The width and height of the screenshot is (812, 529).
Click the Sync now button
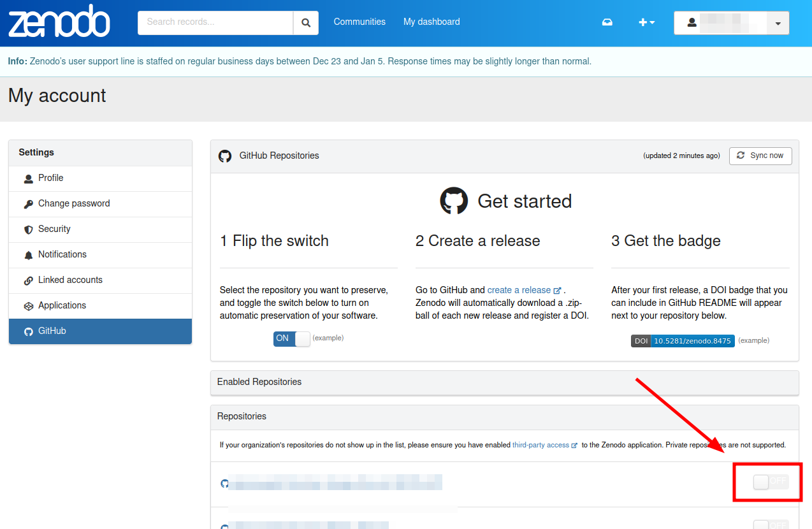coord(760,156)
